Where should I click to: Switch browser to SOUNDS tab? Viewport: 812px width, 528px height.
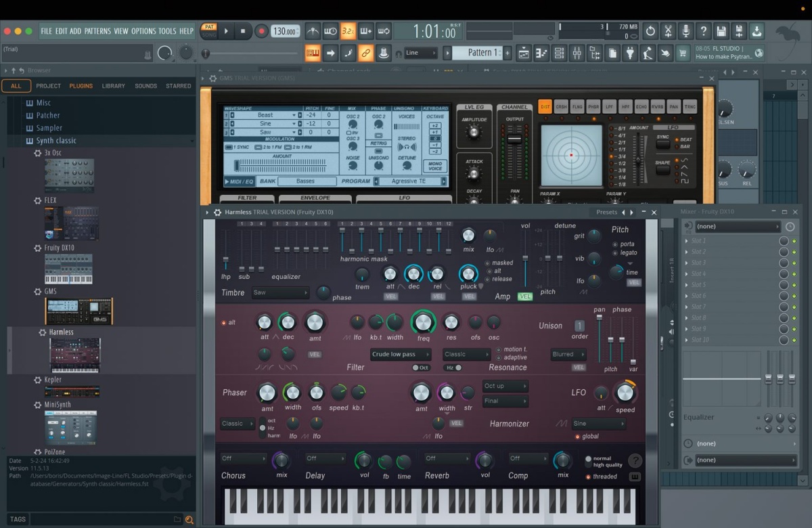point(145,86)
